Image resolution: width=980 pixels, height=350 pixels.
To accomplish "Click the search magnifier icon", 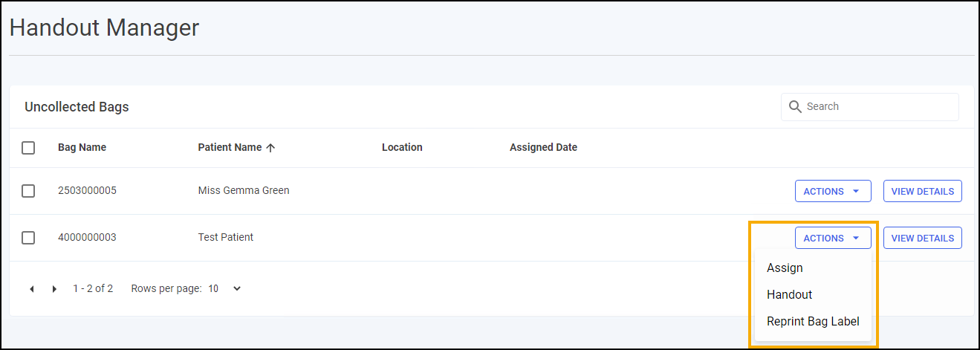I will pyautogui.click(x=795, y=107).
